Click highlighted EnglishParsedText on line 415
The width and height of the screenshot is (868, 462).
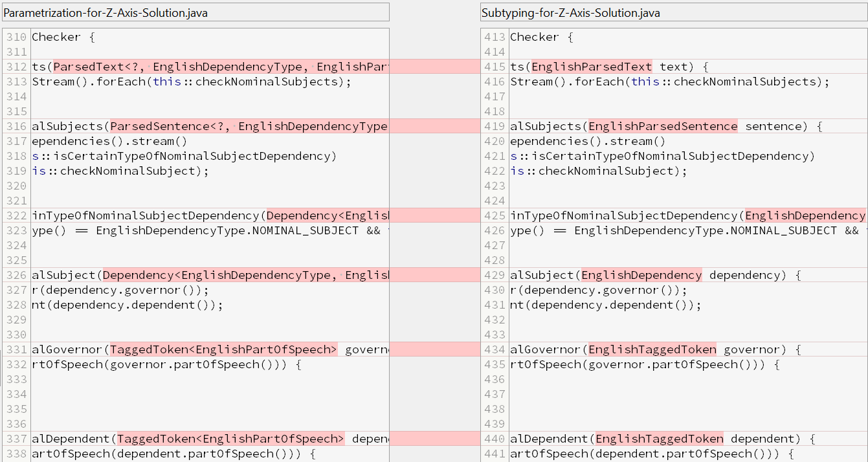click(x=592, y=67)
